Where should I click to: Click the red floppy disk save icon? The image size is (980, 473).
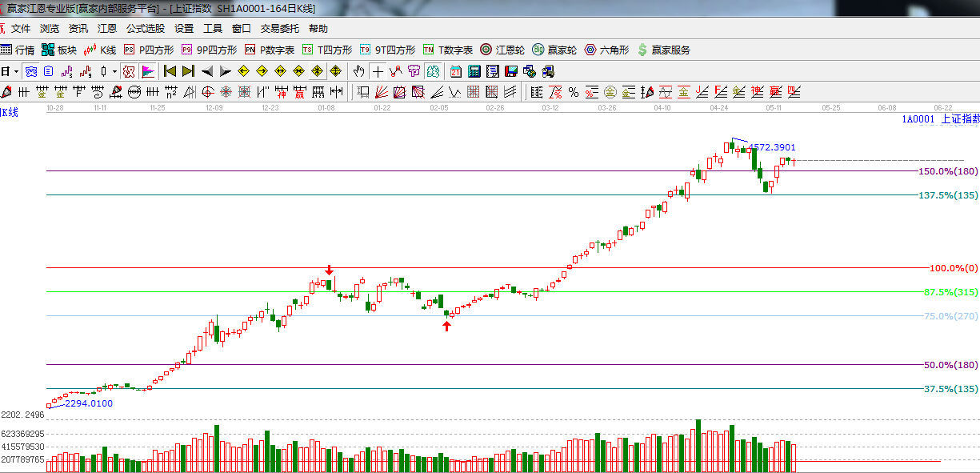click(510, 71)
